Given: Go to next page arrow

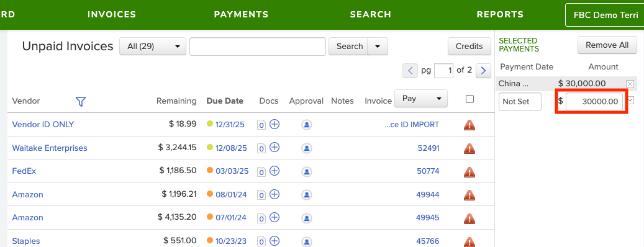Looking at the screenshot, I should (x=483, y=71).
